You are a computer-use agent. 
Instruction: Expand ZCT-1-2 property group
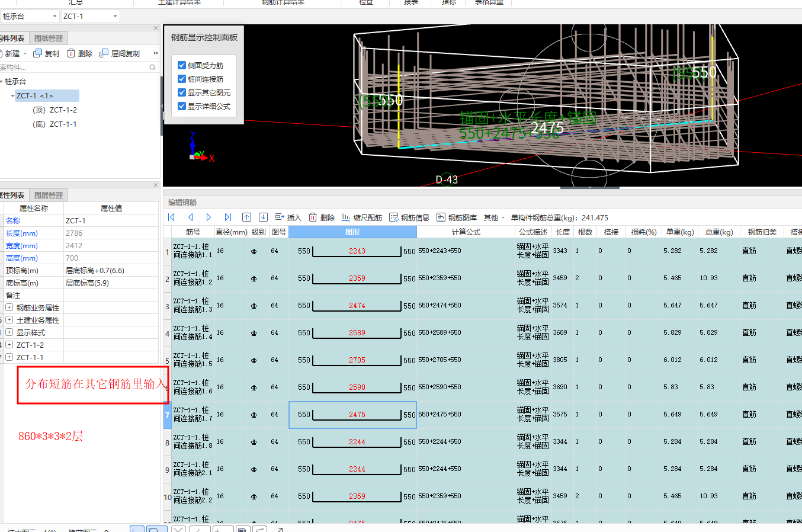[x=9, y=345]
